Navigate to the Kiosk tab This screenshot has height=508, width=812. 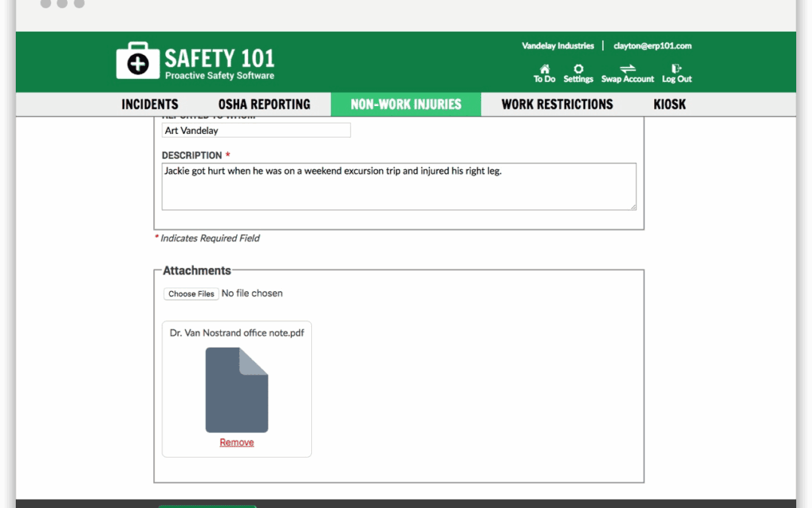(x=669, y=105)
